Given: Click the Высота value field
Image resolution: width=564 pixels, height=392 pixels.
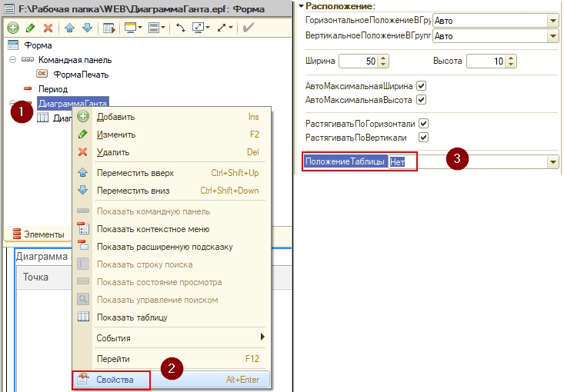Looking at the screenshot, I should point(486,61).
